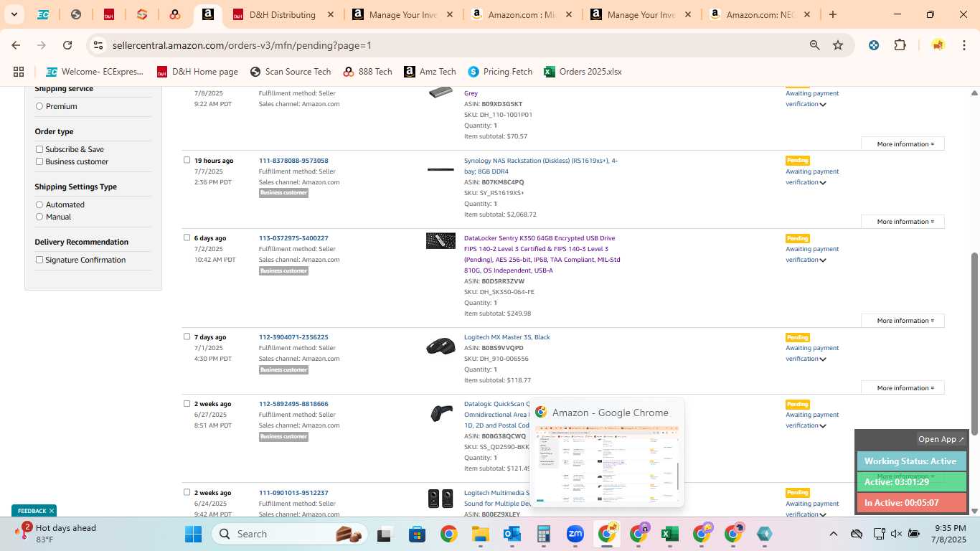This screenshot has width=980, height=551.
Task: Expand More information for Logitech MX Master
Action: (x=903, y=388)
